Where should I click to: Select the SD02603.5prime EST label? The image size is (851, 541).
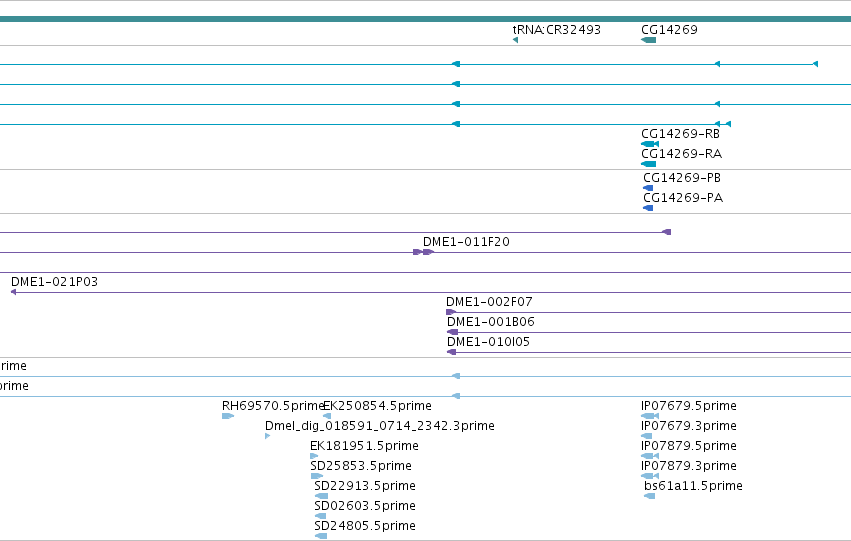point(365,507)
